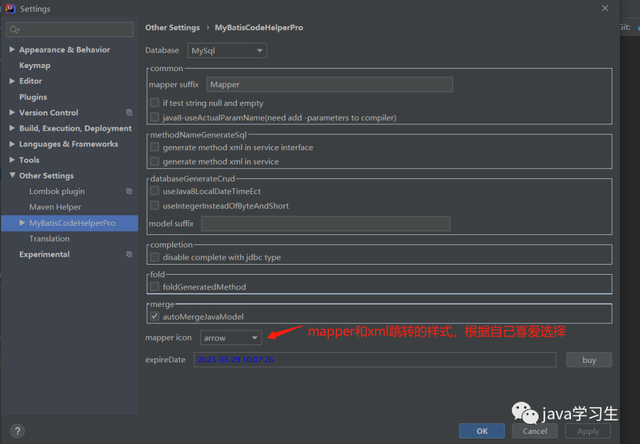640x444 pixels.
Task: Toggle java8-useActualParamName checkbox
Action: pyautogui.click(x=154, y=117)
